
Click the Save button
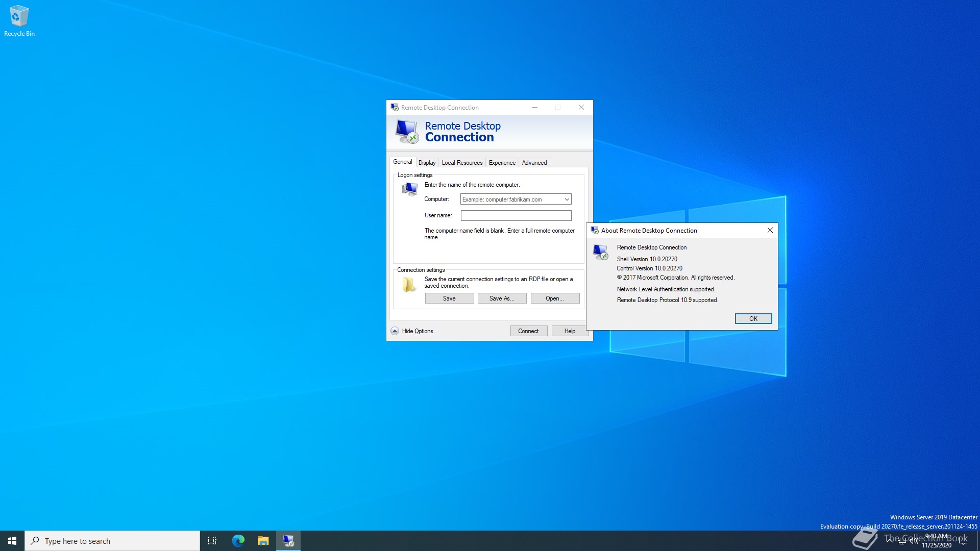[x=449, y=298]
